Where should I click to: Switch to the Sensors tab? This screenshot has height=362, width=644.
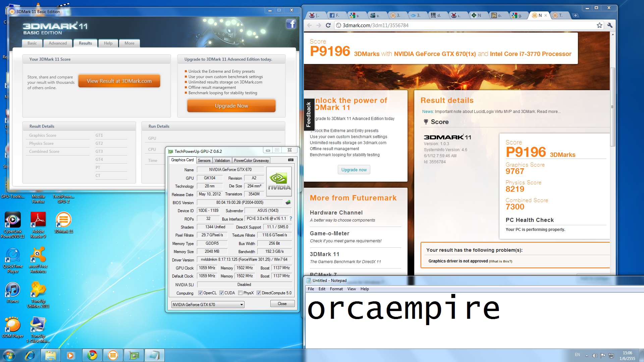[204, 161]
